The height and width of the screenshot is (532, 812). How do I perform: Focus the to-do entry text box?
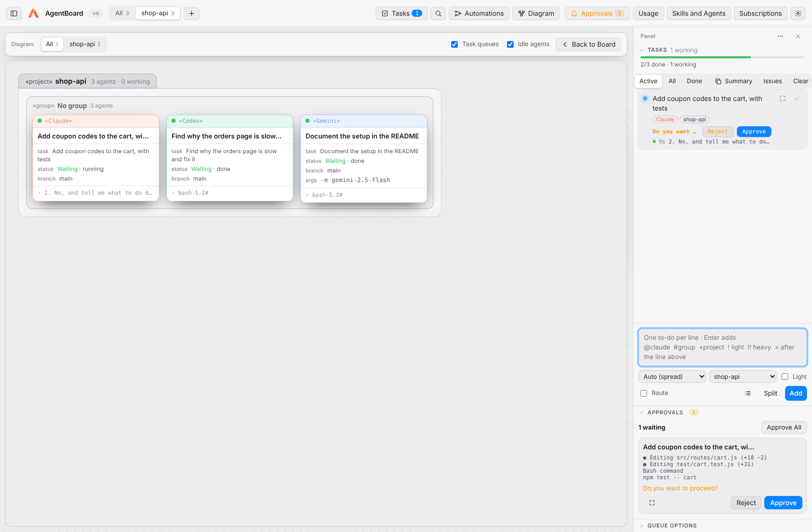tap(723, 347)
